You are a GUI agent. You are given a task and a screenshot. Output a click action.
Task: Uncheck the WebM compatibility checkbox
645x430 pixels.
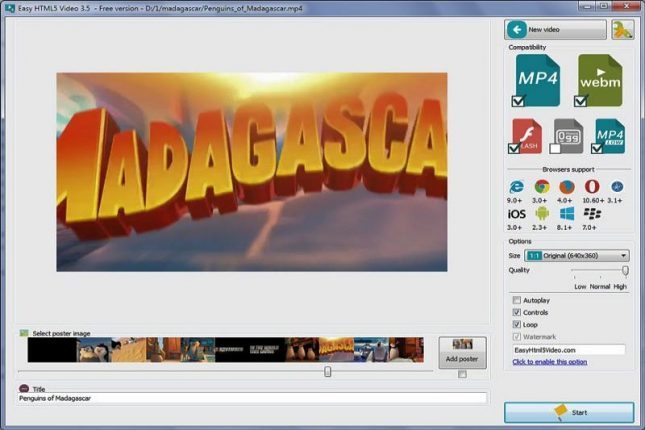click(x=580, y=101)
